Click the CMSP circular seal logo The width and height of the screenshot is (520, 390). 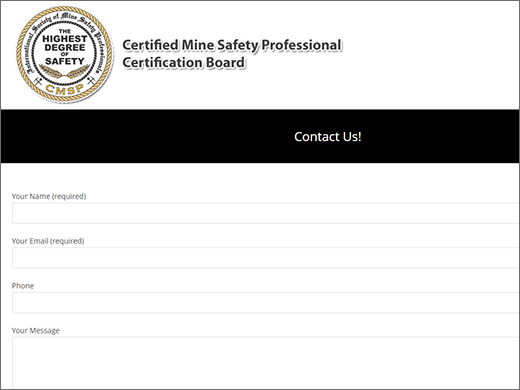(x=65, y=54)
